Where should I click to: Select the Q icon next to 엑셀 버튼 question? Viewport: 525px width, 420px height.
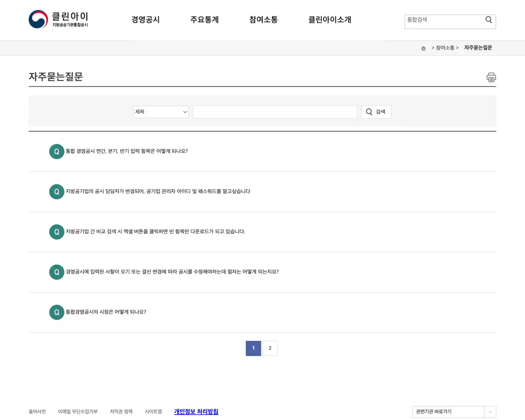pos(57,232)
